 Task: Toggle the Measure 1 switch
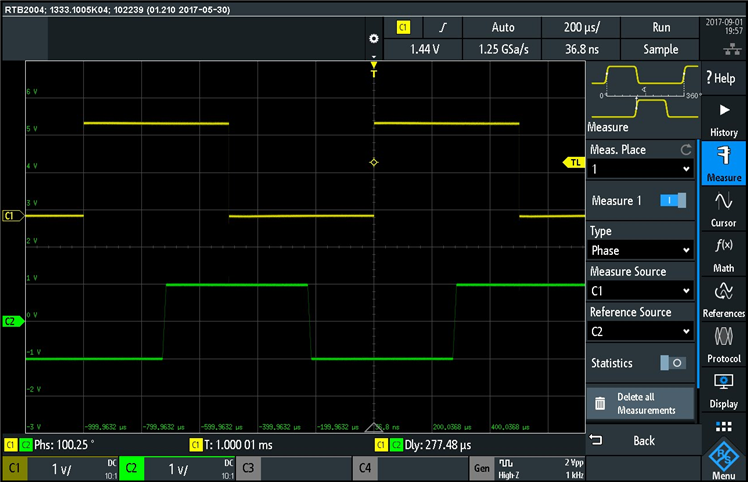[673, 201]
